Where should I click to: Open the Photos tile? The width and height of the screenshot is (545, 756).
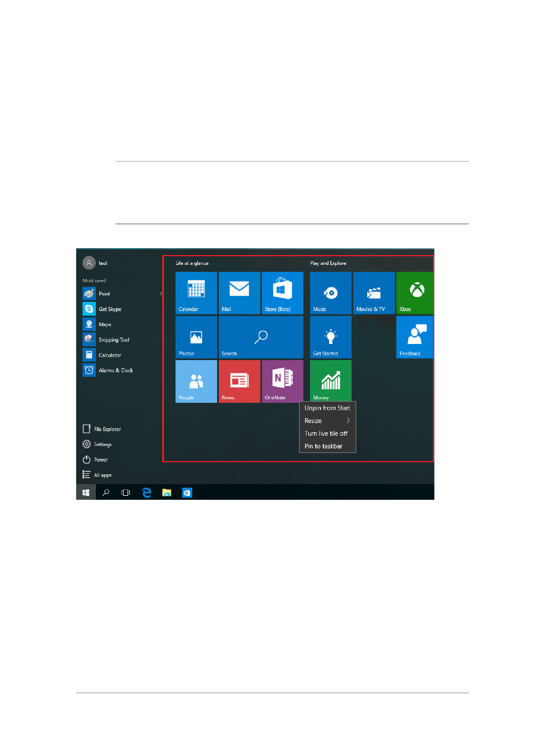196,337
